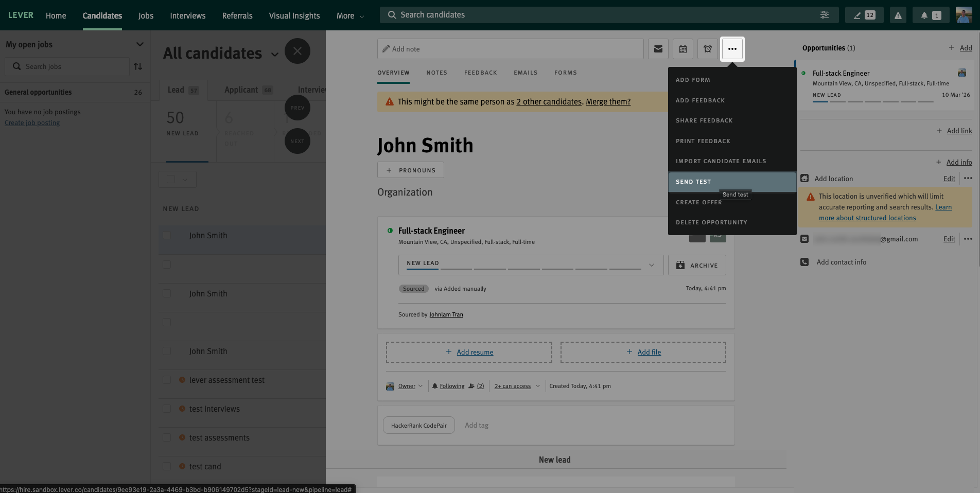Open notifications bell icon

click(930, 15)
